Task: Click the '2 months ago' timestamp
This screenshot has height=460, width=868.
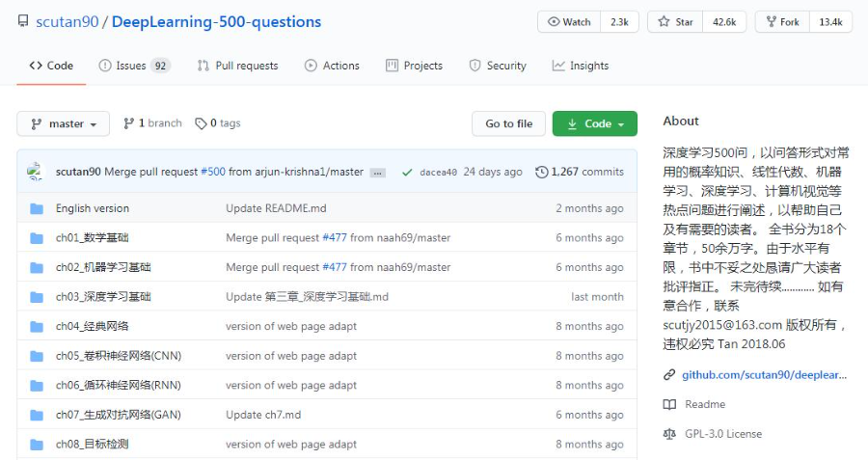Action: [589, 208]
